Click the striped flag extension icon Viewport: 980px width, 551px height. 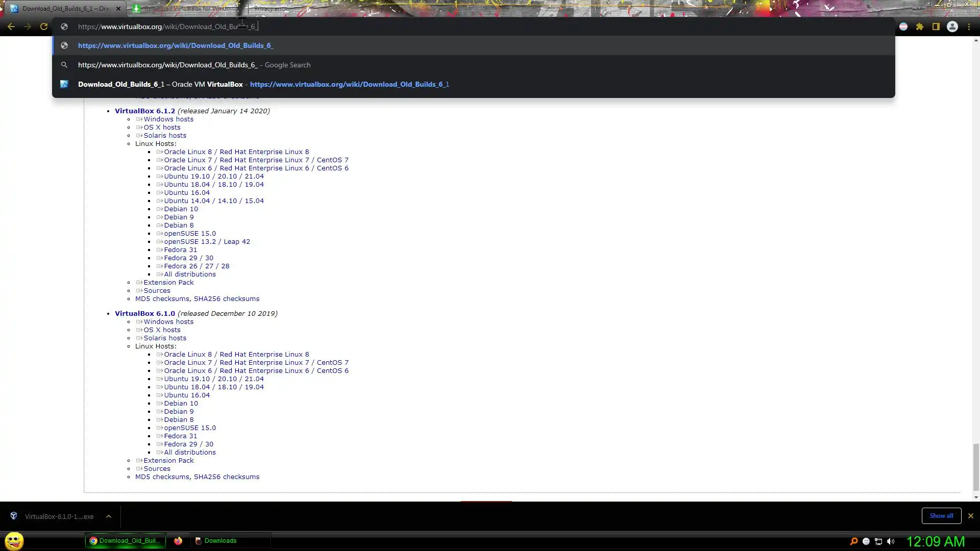[903, 27]
